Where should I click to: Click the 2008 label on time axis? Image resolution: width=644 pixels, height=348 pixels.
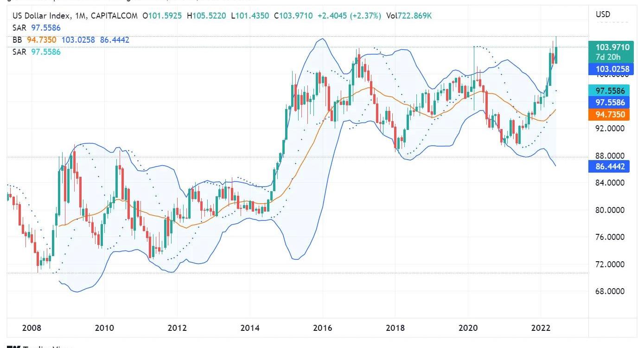[32, 328]
